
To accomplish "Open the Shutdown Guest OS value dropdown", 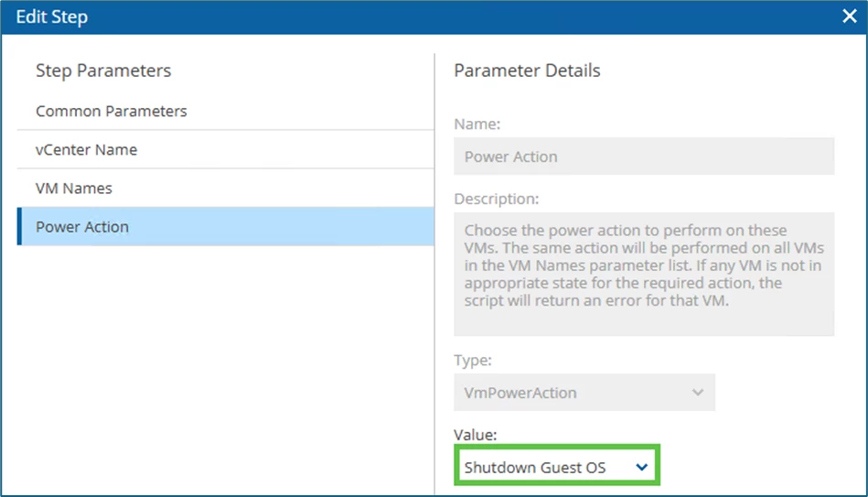I will (x=556, y=467).
